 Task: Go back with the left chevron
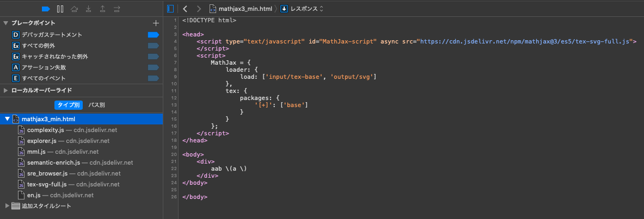(185, 9)
